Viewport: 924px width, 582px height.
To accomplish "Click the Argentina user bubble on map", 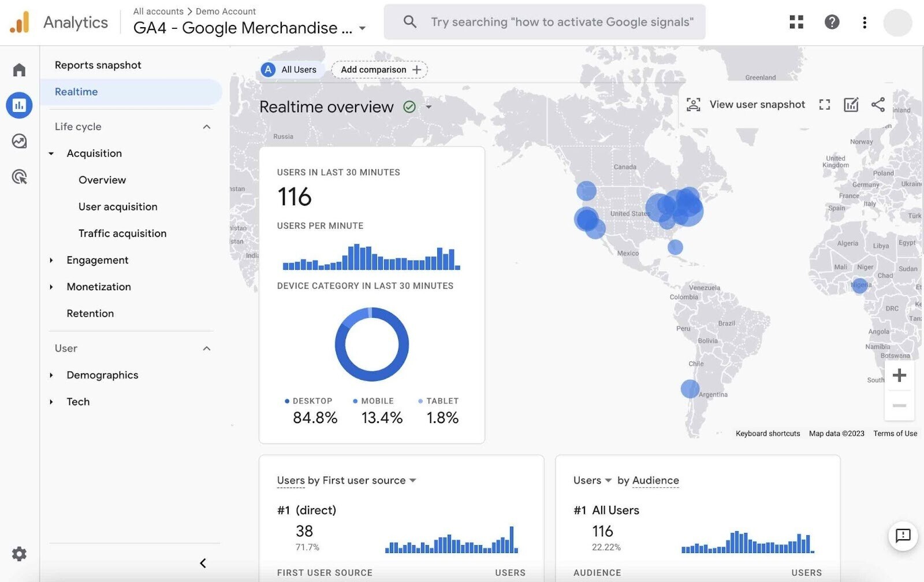I will (690, 389).
